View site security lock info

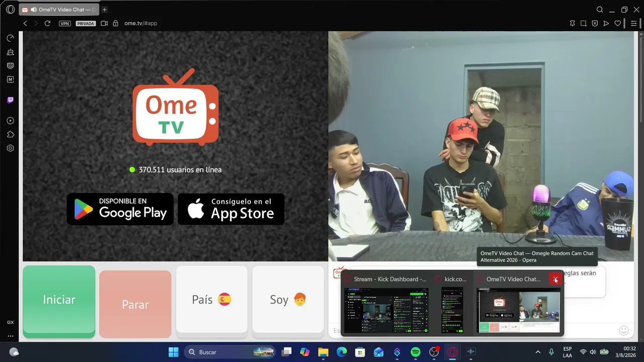(x=115, y=23)
